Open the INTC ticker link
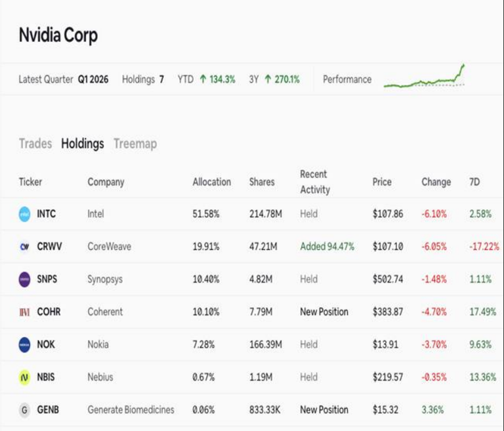504x431 pixels. coord(47,214)
